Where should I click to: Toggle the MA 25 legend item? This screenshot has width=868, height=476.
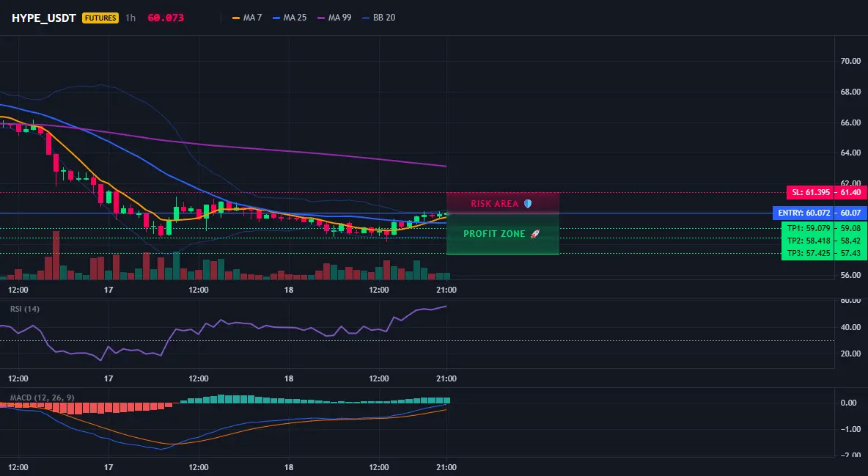click(290, 18)
